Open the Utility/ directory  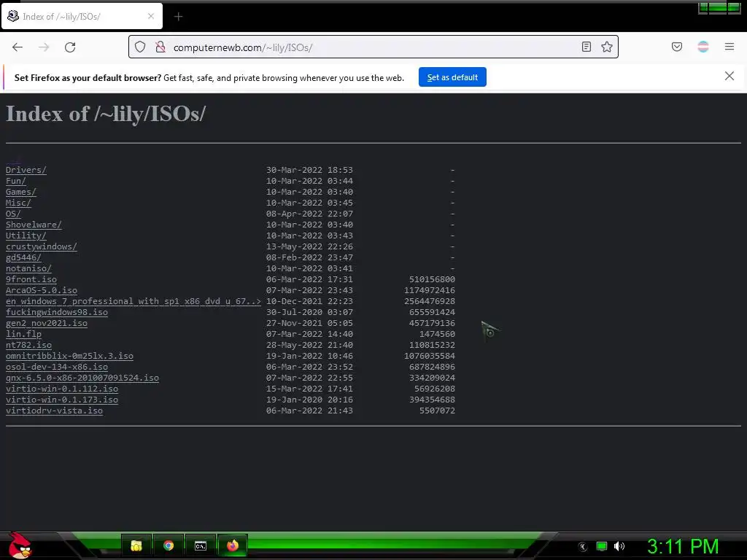pyautogui.click(x=26, y=236)
